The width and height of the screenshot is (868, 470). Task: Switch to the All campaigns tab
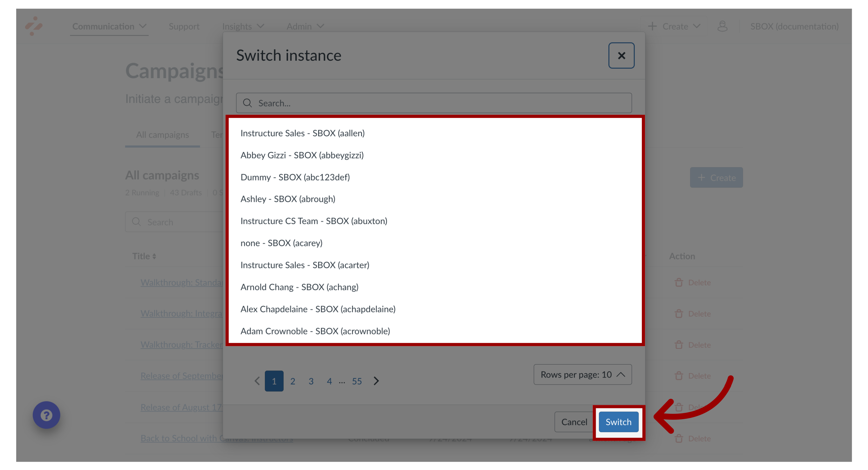[163, 134]
